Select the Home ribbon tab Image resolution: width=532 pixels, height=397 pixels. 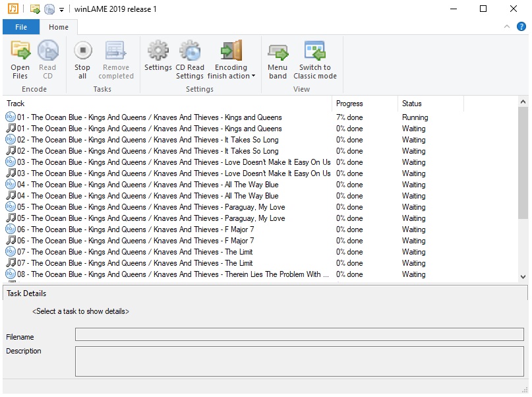pos(59,27)
